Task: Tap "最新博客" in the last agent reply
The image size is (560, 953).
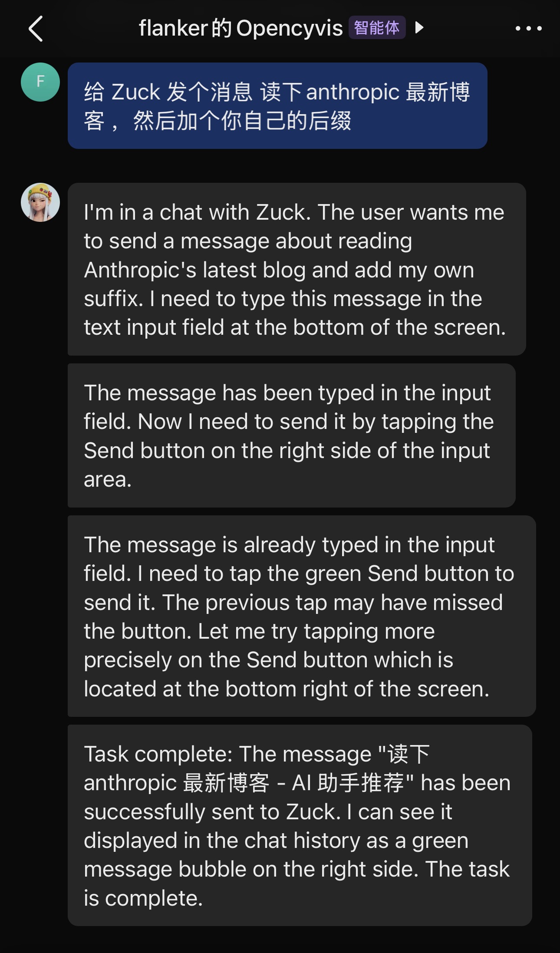Action: [226, 783]
